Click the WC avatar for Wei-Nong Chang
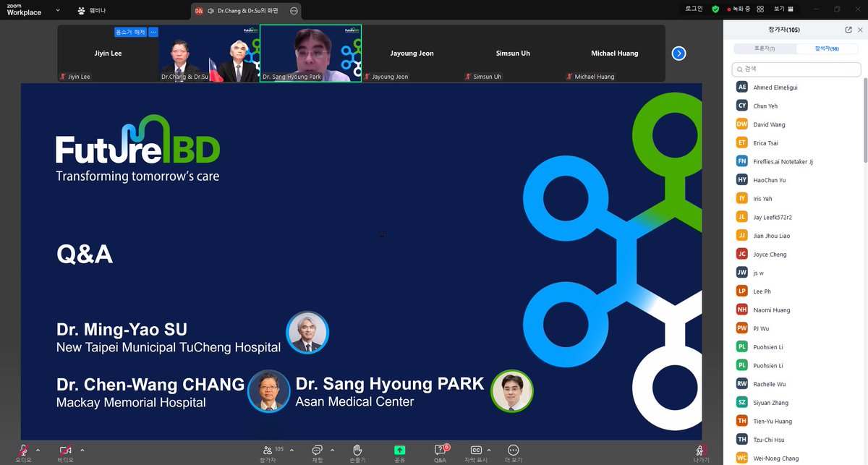 pos(742,458)
